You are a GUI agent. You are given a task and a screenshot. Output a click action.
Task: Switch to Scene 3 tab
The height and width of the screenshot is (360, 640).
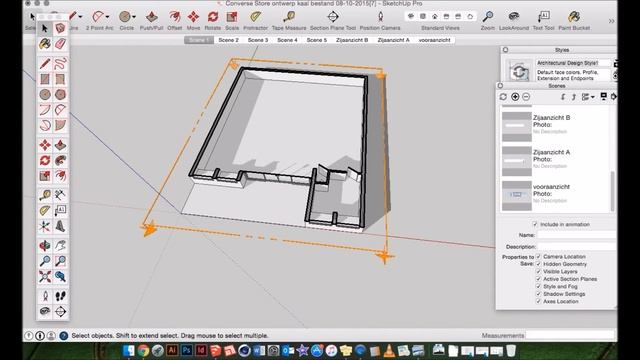point(258,40)
